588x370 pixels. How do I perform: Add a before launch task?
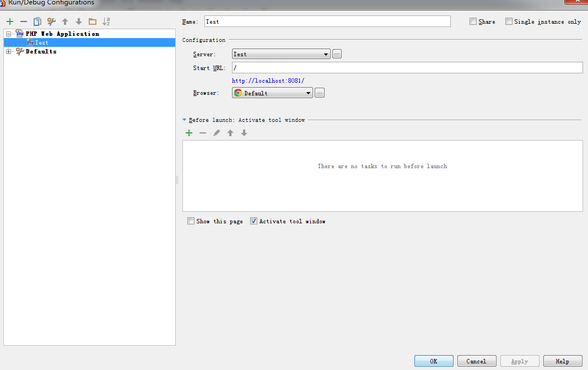tap(189, 133)
